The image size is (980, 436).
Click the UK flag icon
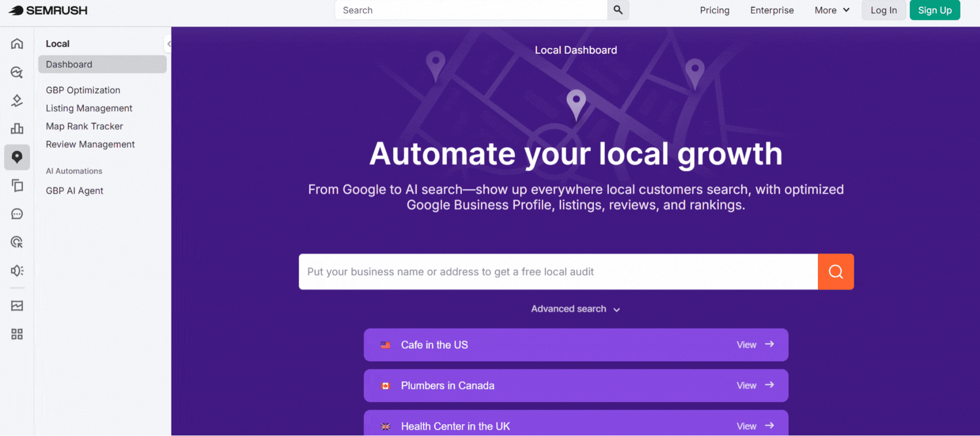coord(385,427)
